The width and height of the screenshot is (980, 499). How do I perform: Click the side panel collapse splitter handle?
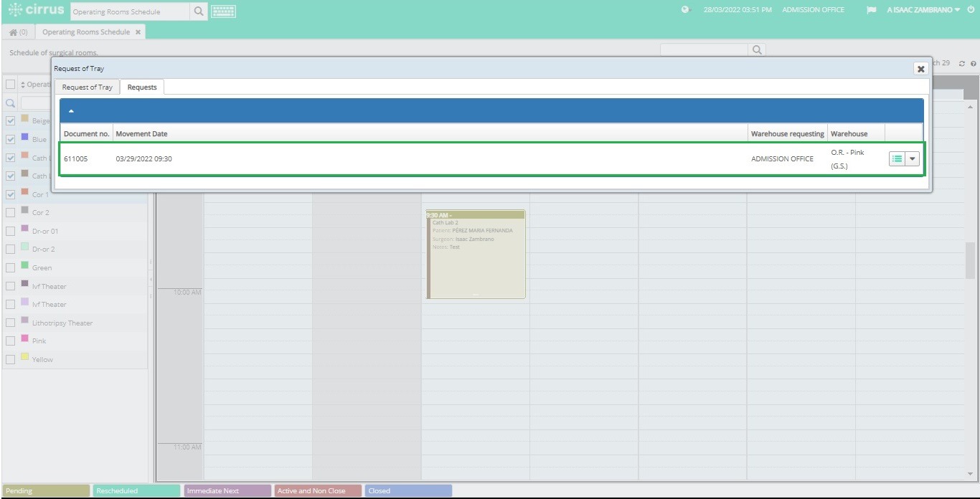tap(151, 278)
